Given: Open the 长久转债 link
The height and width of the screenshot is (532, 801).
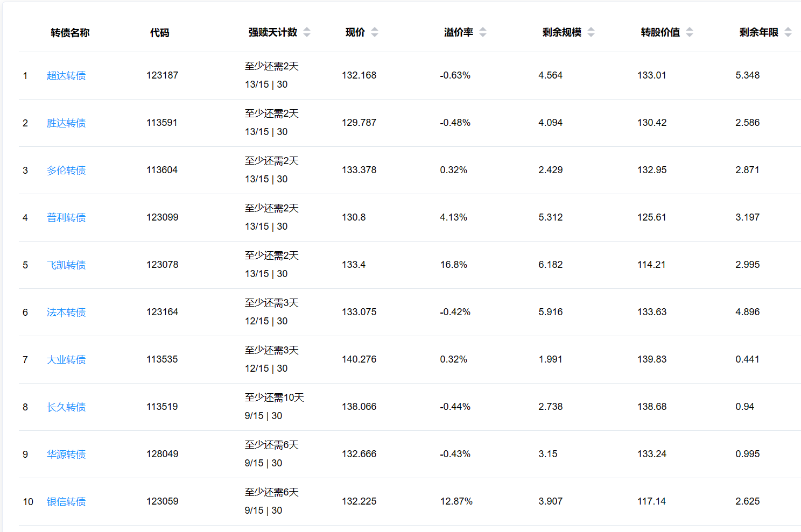Looking at the screenshot, I should 66,407.
